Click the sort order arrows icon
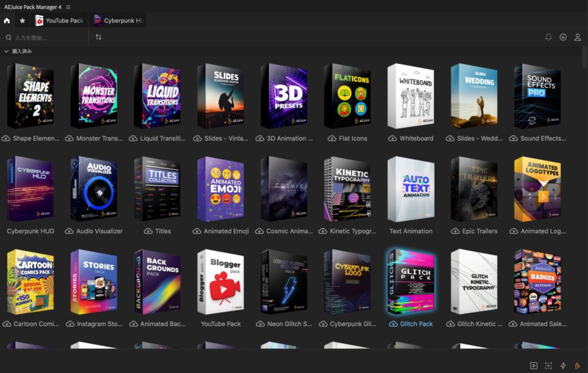 [98, 37]
